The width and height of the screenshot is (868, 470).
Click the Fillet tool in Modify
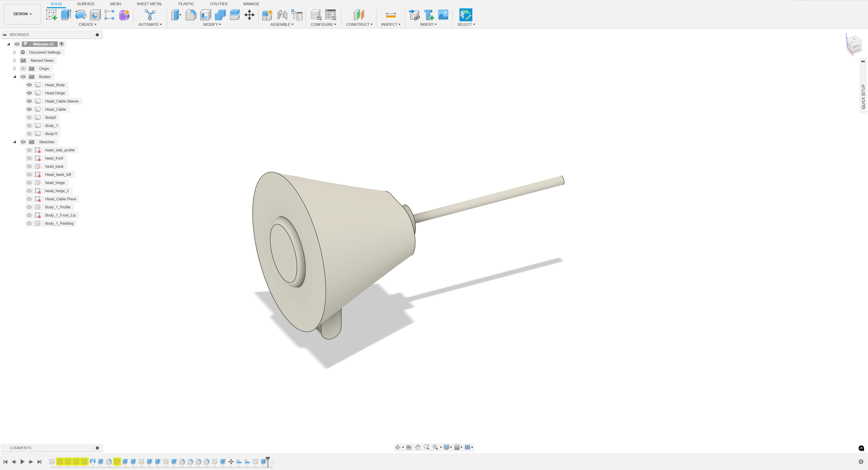tap(191, 15)
